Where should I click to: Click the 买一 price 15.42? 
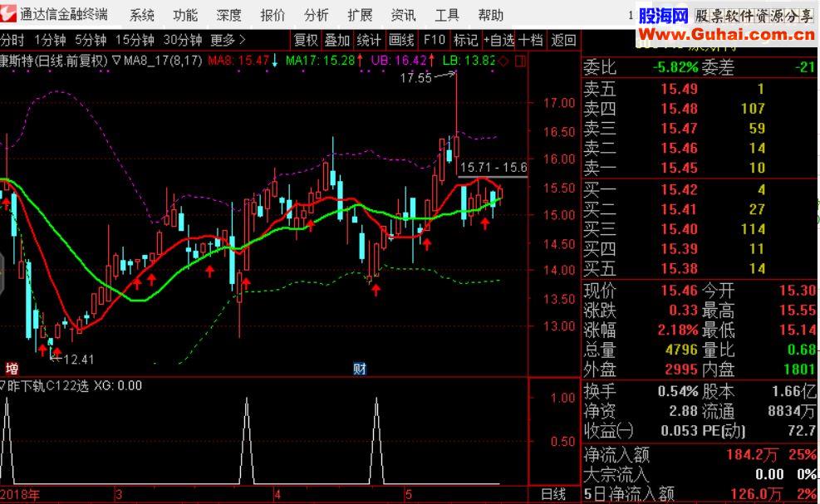click(679, 190)
